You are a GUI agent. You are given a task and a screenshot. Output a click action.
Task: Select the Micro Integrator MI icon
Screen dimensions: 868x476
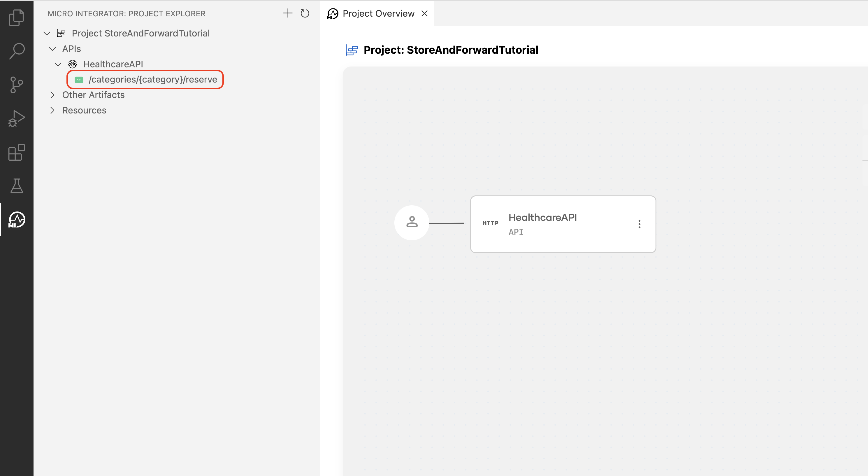pyautogui.click(x=16, y=220)
